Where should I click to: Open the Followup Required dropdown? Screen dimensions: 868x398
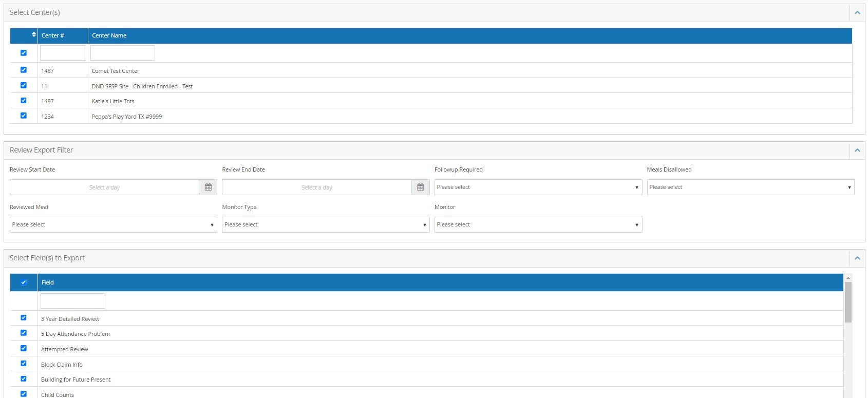(x=538, y=187)
